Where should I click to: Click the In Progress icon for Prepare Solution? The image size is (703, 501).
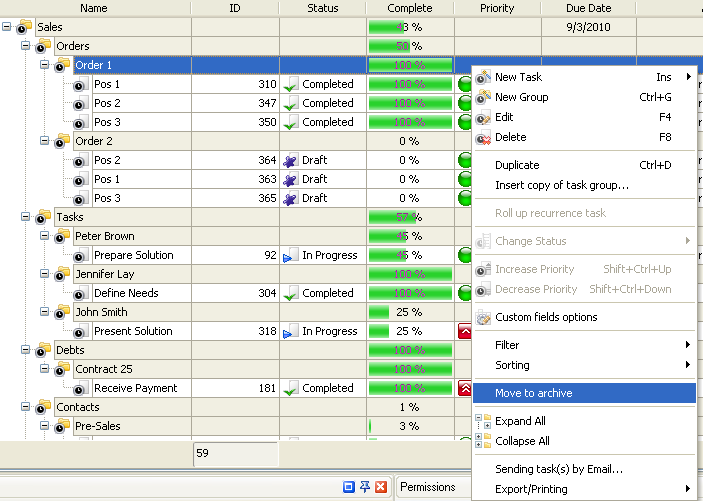pos(292,256)
